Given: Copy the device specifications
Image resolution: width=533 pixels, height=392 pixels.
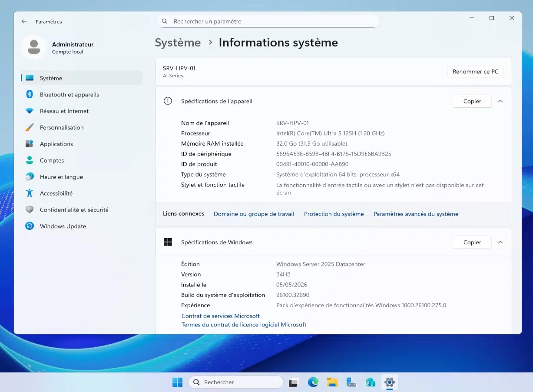Looking at the screenshot, I should (472, 101).
